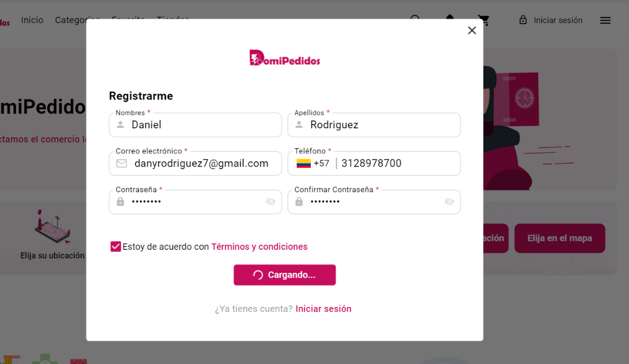This screenshot has width=629, height=364.
Task: Open the Términos y condiciones link
Action: click(259, 247)
